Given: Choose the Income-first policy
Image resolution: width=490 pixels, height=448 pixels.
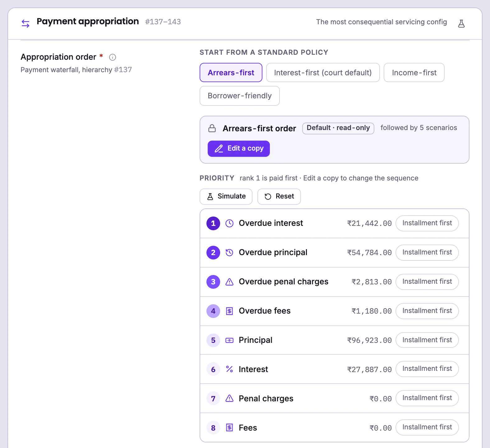Looking at the screenshot, I should (x=414, y=72).
